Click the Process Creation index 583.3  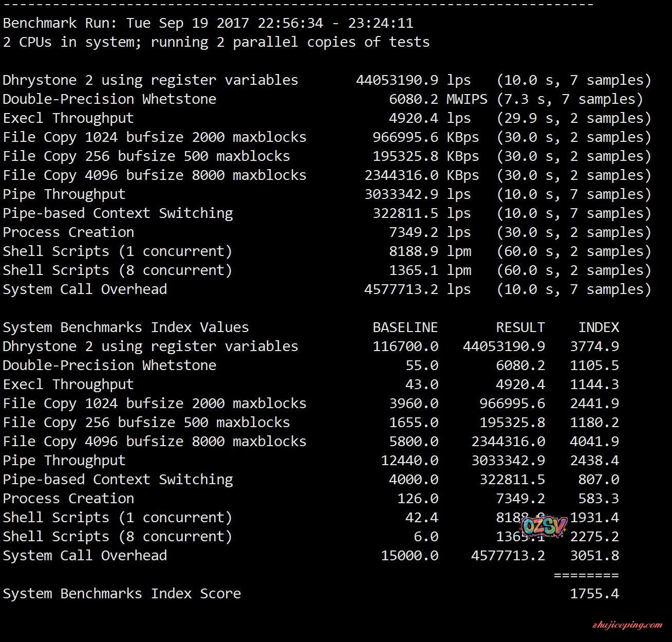click(598, 499)
